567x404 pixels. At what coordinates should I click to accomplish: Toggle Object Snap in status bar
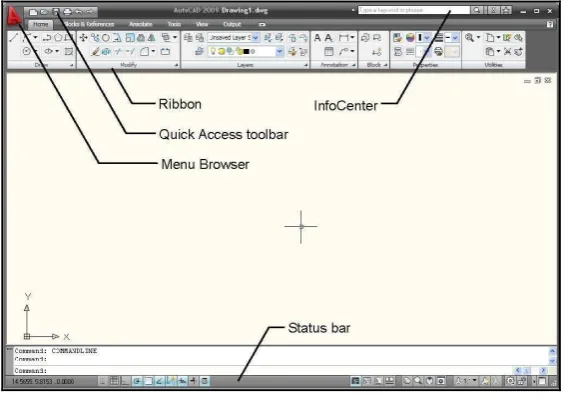pyautogui.click(x=148, y=381)
